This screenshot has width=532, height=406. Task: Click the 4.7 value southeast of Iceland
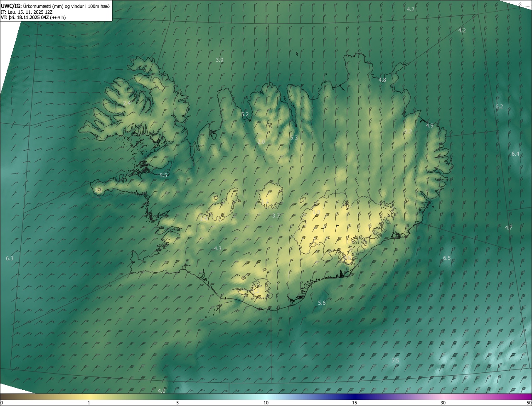(x=509, y=227)
